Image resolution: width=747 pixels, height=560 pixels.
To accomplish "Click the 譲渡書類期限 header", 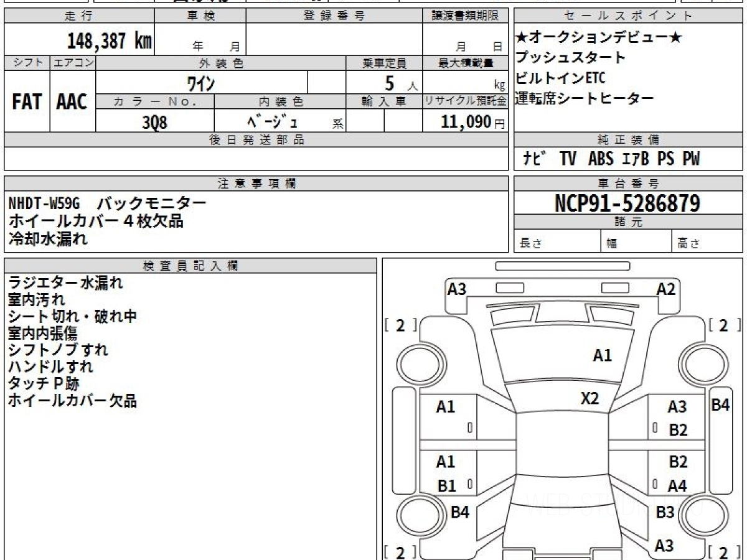I will (x=465, y=16).
